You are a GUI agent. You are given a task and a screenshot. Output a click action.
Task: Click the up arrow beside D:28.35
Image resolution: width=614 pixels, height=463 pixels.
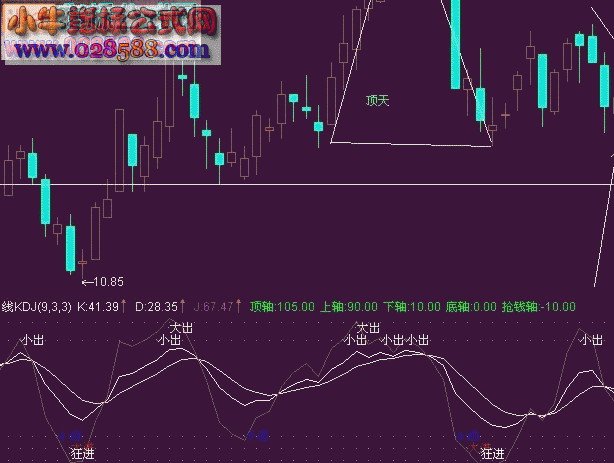pos(183,306)
